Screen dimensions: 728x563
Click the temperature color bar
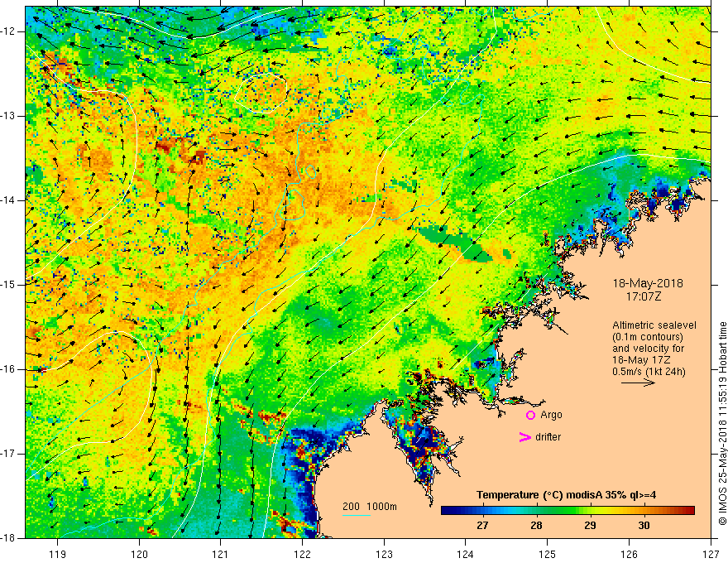(x=568, y=511)
